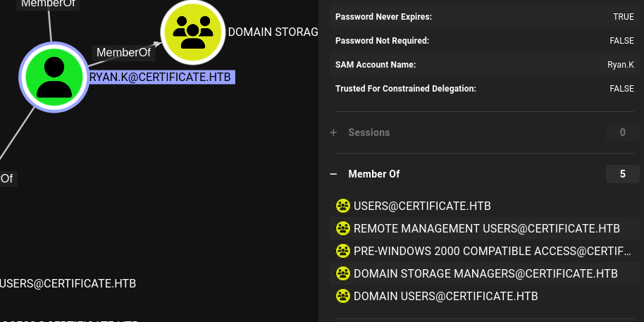
Task: Expand the Sessions section plus sign
Action: [333, 132]
